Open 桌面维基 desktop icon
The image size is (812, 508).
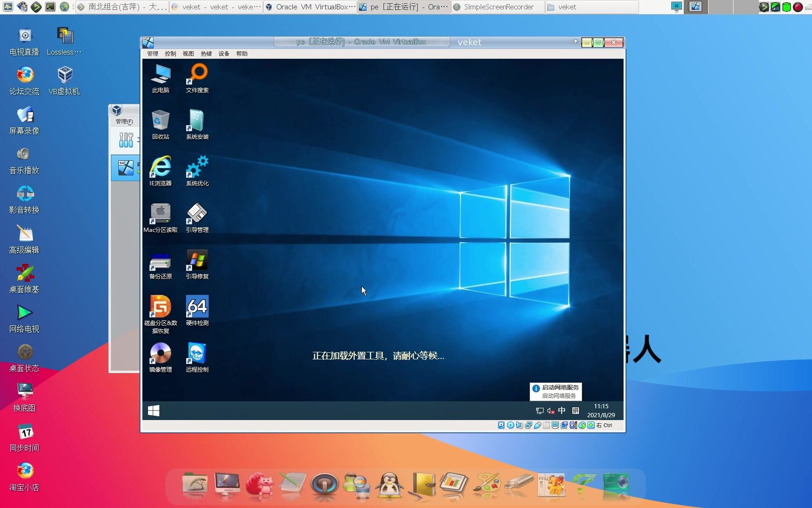point(24,279)
